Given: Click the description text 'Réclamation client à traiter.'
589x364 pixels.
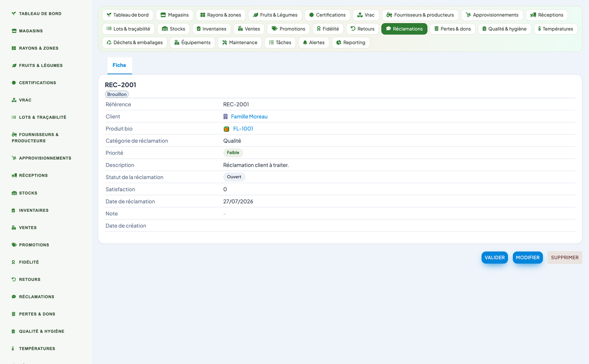Looking at the screenshot, I should point(256,165).
